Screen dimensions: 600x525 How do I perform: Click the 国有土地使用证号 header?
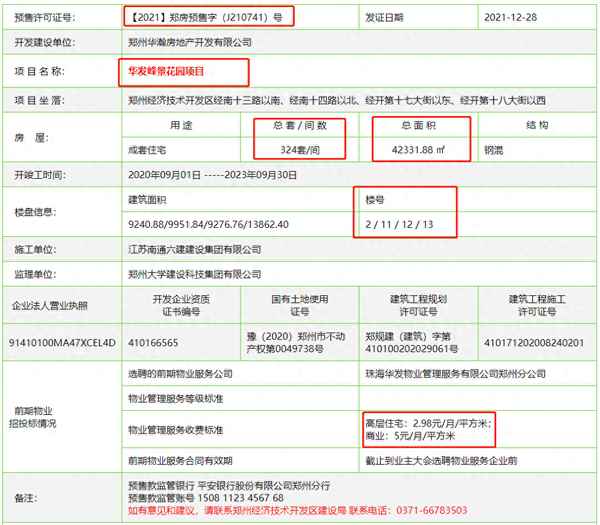point(300,305)
